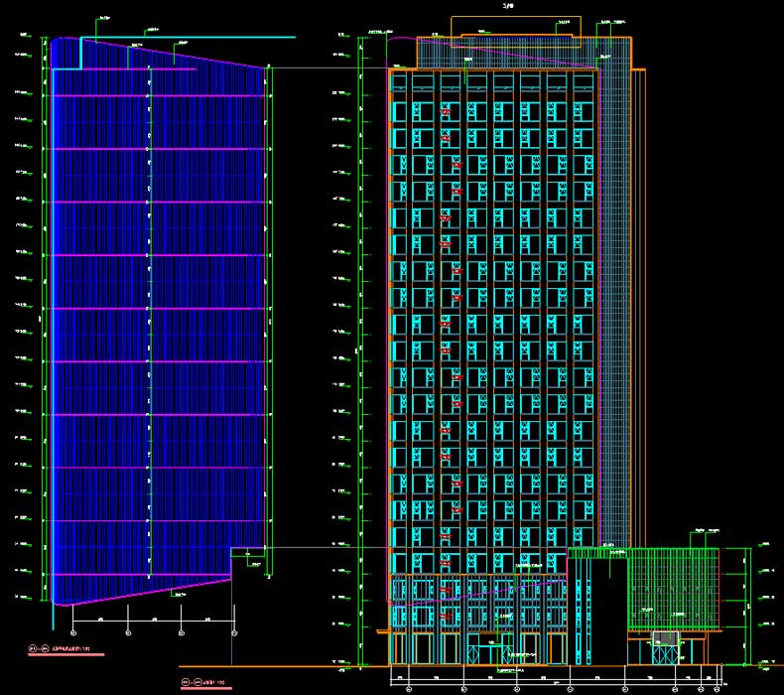Screen dimensions: 784x695
Task: Click the rightmost grid axis bubble under blue elevation
Action: 233,631
